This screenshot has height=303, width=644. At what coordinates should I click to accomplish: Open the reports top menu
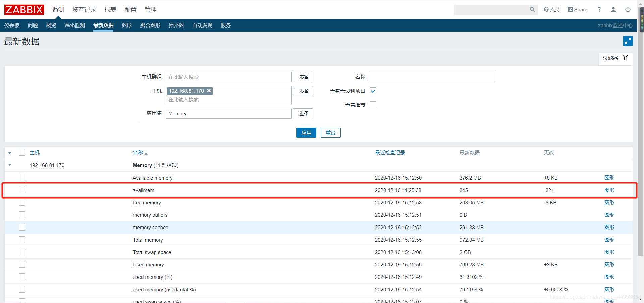point(110,10)
